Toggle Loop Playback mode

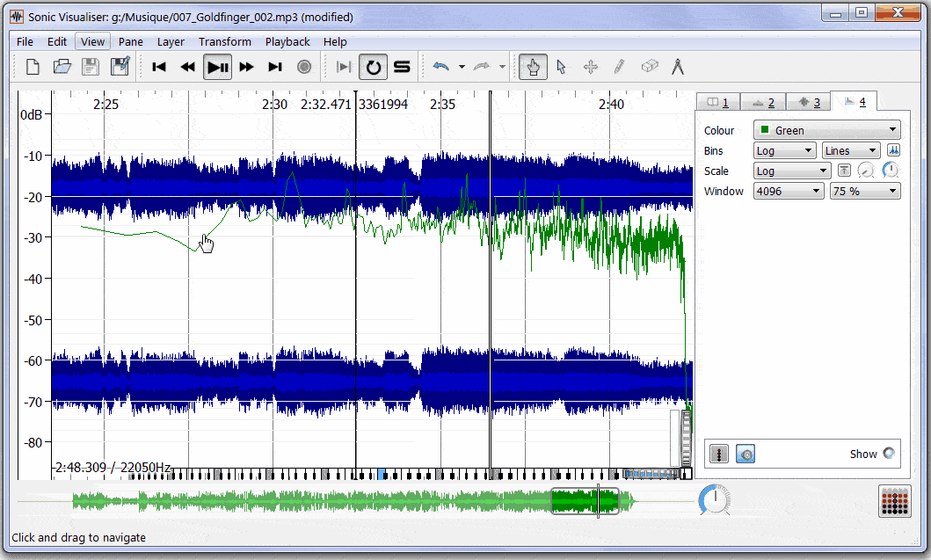[374, 67]
